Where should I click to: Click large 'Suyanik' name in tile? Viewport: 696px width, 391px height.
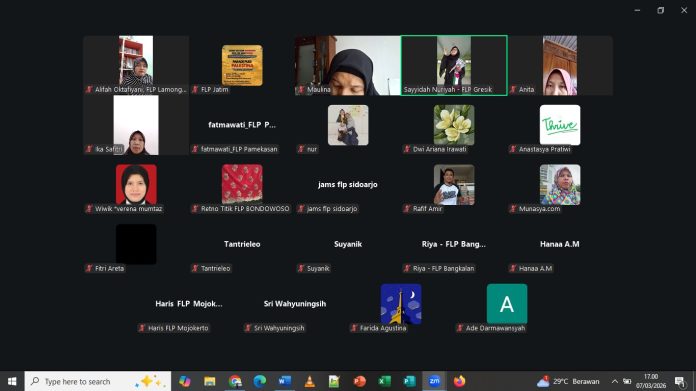pos(348,244)
